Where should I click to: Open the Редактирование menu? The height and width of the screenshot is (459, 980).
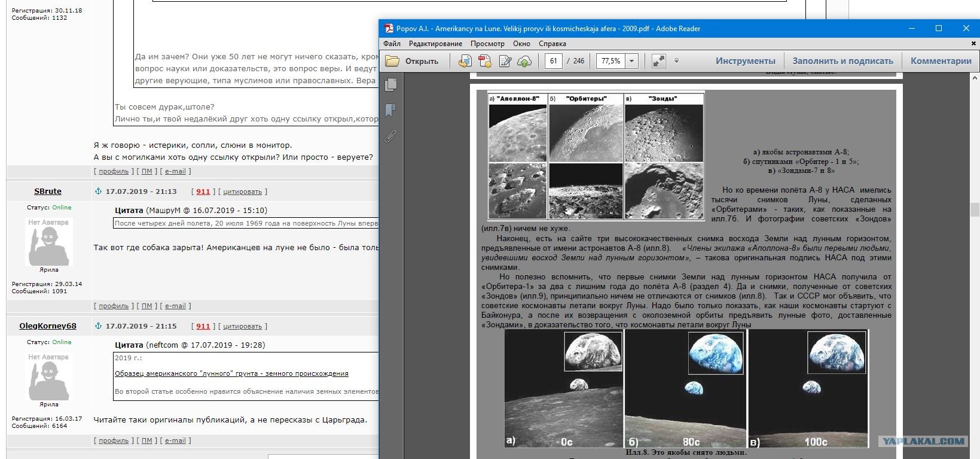[435, 44]
